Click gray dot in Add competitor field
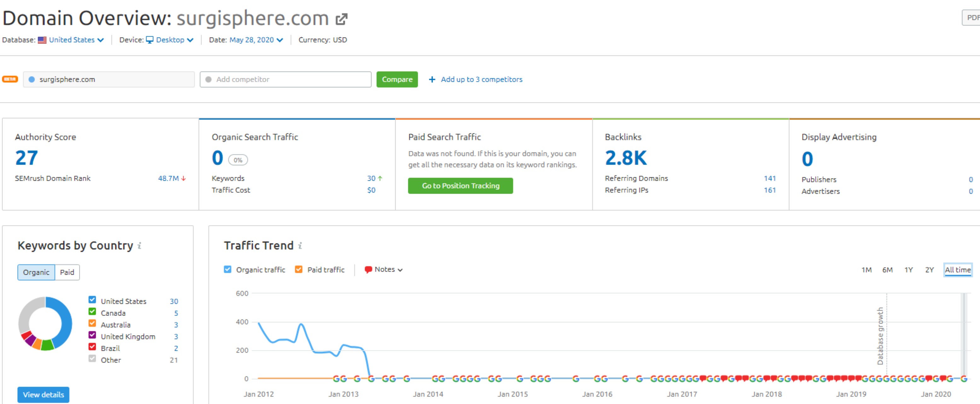Viewport: 980px width, 404px height. (208, 79)
